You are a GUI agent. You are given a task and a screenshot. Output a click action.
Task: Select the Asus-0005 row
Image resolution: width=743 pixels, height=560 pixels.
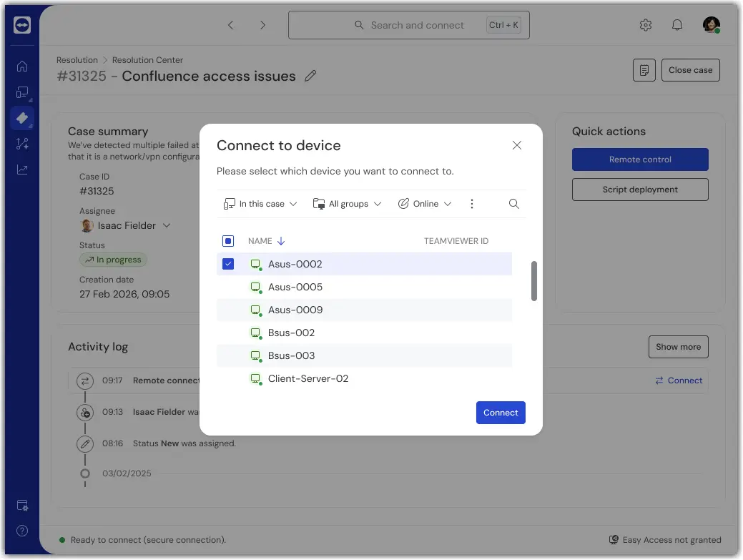364,287
